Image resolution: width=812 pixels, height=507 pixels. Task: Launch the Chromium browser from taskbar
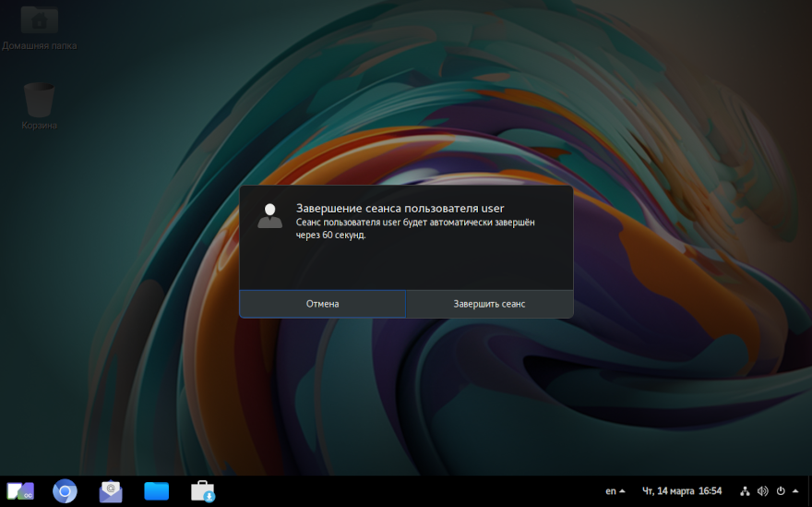pos(65,491)
